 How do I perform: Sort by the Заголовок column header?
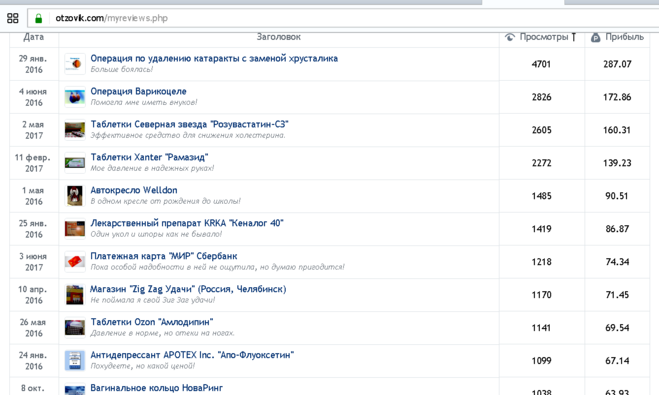click(279, 37)
